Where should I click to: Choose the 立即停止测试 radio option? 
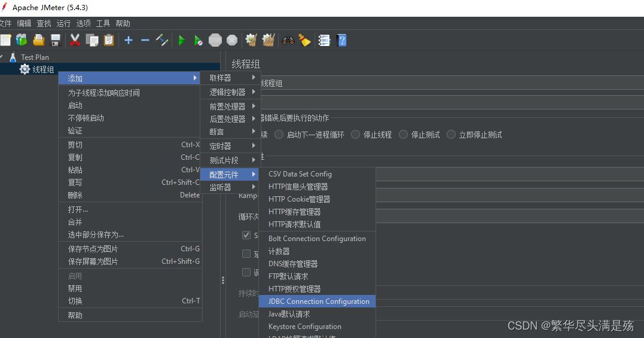click(x=451, y=135)
